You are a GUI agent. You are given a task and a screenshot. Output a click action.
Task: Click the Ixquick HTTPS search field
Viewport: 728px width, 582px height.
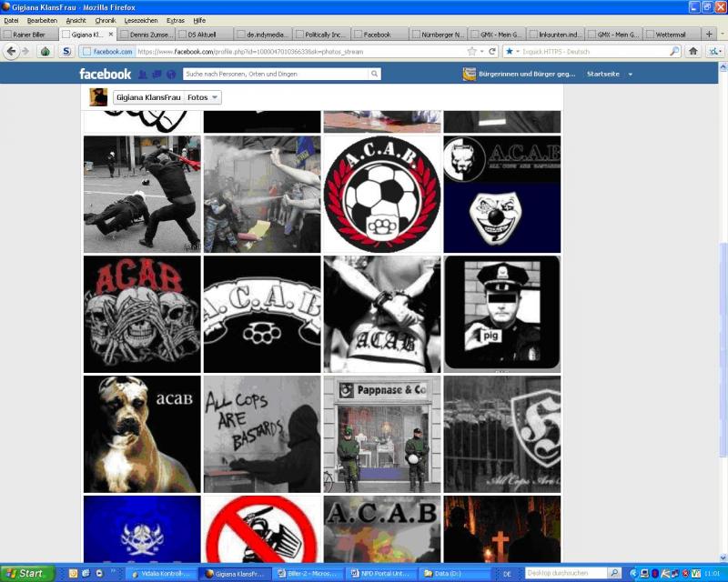tap(594, 51)
